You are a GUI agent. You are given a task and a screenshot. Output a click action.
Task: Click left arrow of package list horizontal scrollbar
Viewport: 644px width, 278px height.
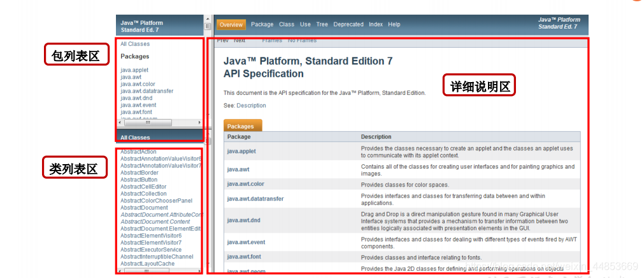click(120, 123)
